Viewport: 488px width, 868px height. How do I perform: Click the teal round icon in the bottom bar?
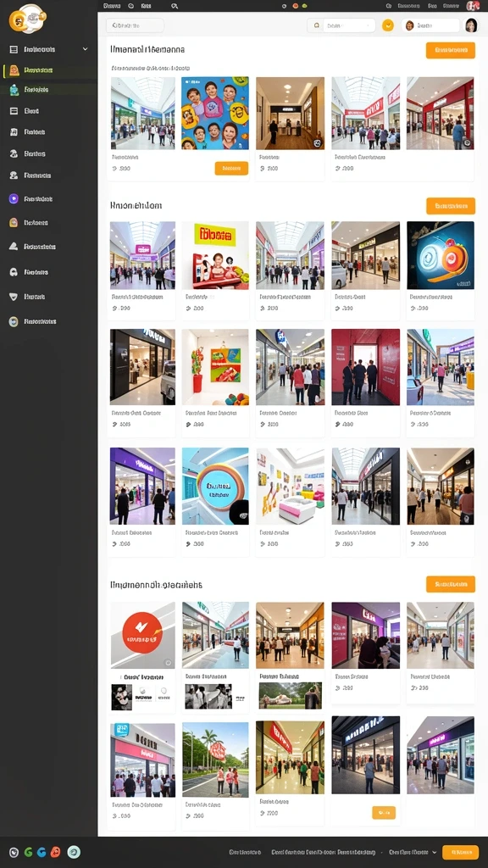74,852
